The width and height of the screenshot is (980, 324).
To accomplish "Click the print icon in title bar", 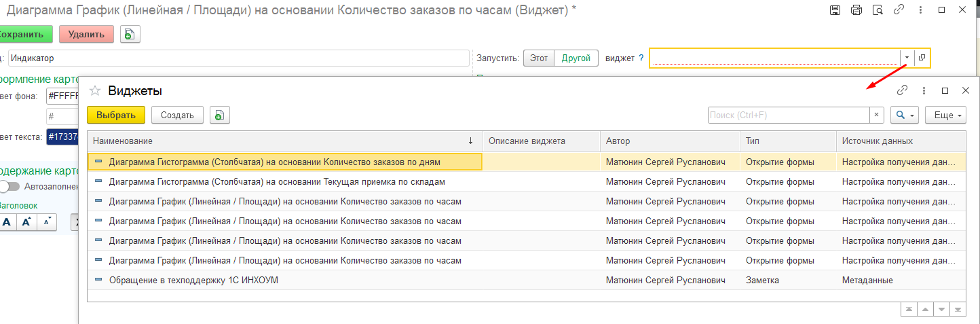I will coord(856,10).
